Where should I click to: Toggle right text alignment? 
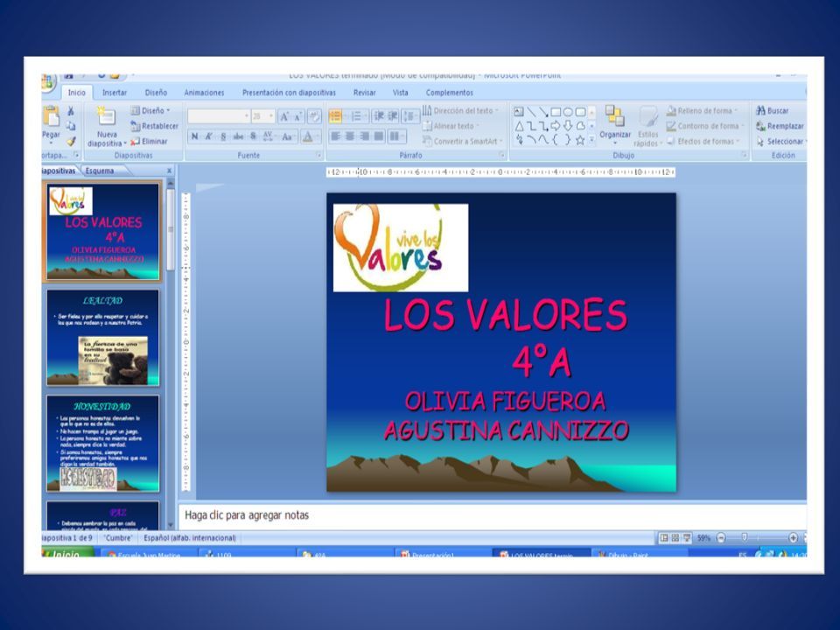click(364, 136)
